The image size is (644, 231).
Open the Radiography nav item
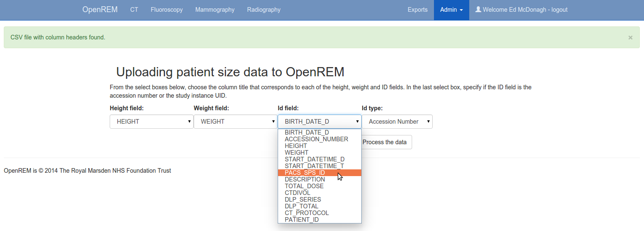click(263, 10)
